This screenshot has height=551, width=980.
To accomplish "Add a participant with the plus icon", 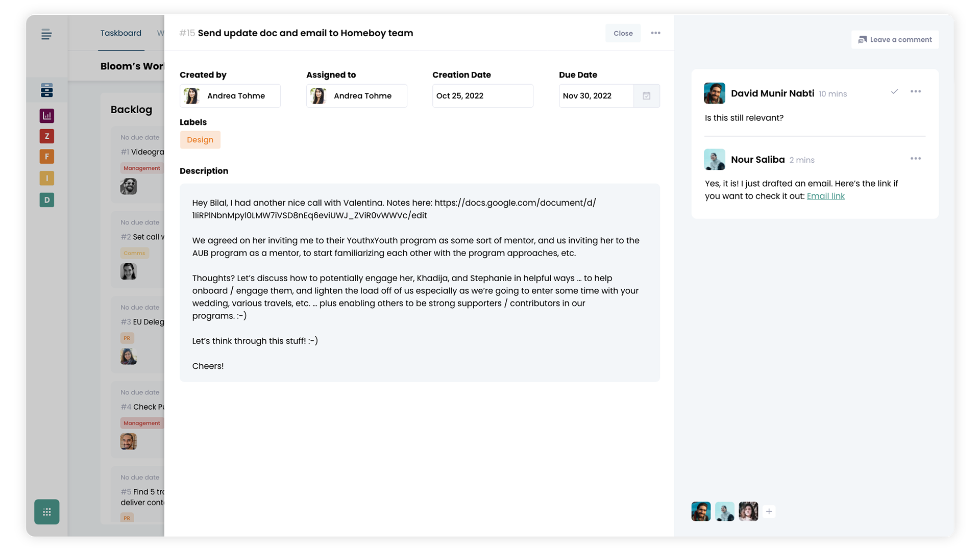I will [x=769, y=511].
